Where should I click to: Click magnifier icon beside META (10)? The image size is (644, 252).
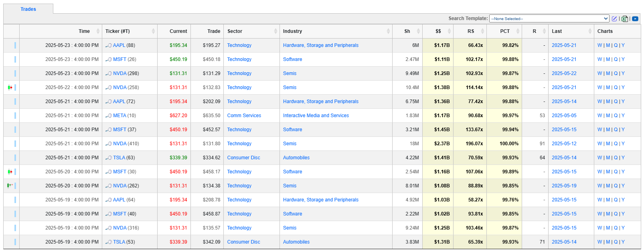[x=109, y=116]
